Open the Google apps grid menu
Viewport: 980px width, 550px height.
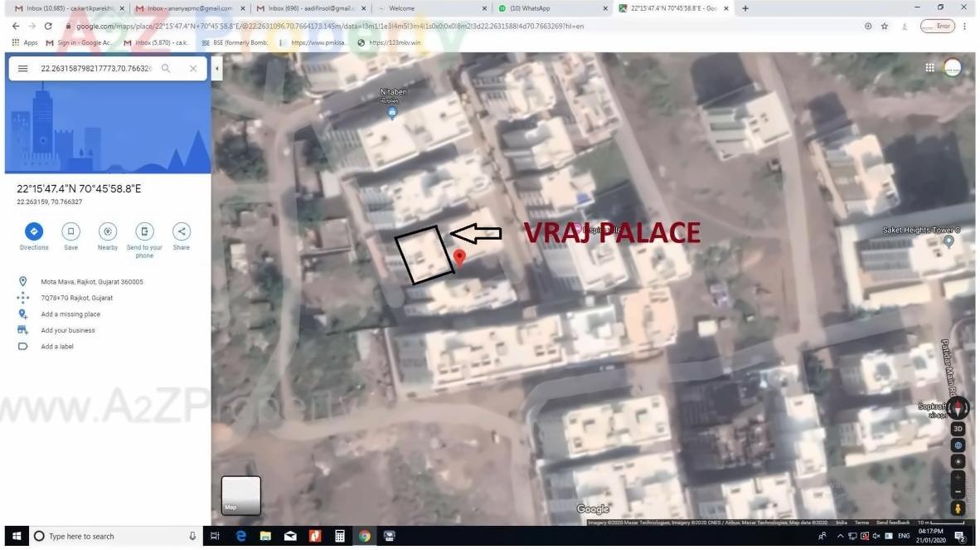pyautogui.click(x=930, y=67)
